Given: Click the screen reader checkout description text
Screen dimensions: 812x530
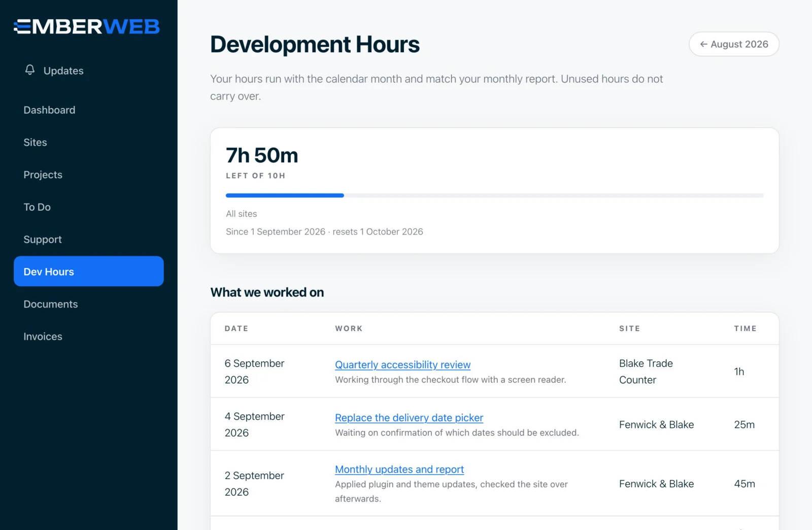Looking at the screenshot, I should (451, 380).
